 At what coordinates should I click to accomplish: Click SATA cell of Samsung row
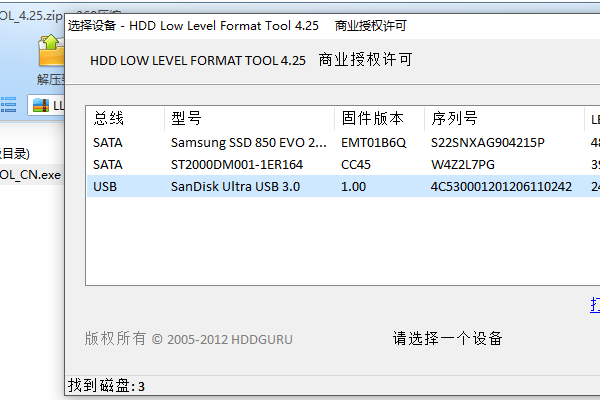(x=108, y=143)
